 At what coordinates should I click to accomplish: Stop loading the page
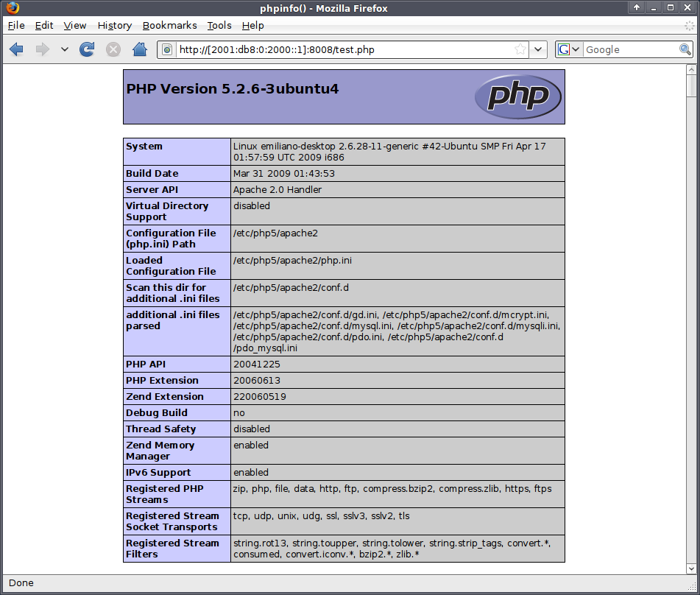113,49
